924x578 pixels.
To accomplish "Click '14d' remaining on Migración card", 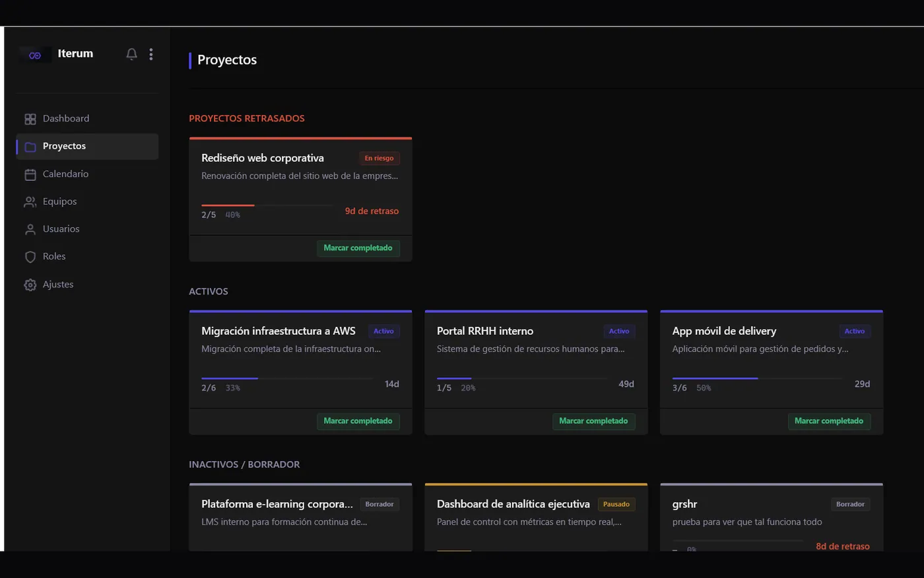I will (x=392, y=384).
